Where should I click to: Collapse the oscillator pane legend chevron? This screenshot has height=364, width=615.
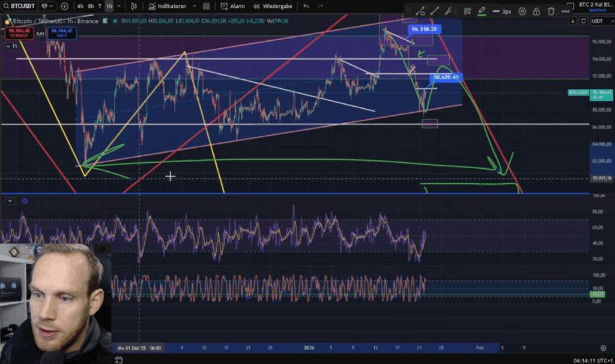[10, 201]
